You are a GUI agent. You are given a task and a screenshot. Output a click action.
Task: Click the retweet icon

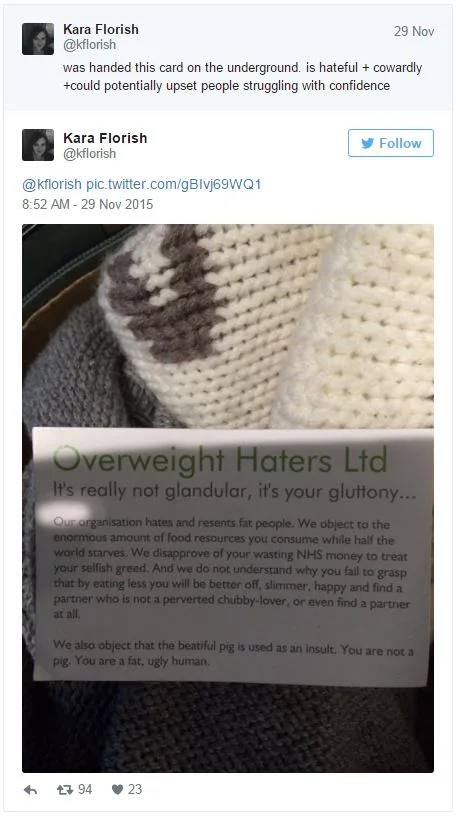coord(65,790)
